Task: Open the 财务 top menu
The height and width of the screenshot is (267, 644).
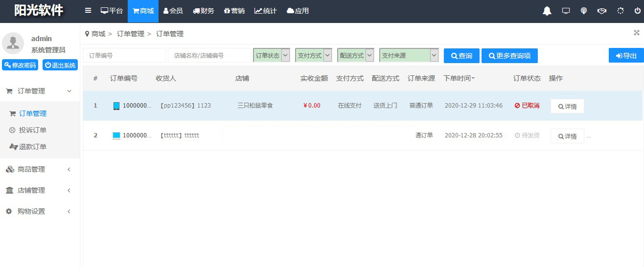Action: [204, 11]
